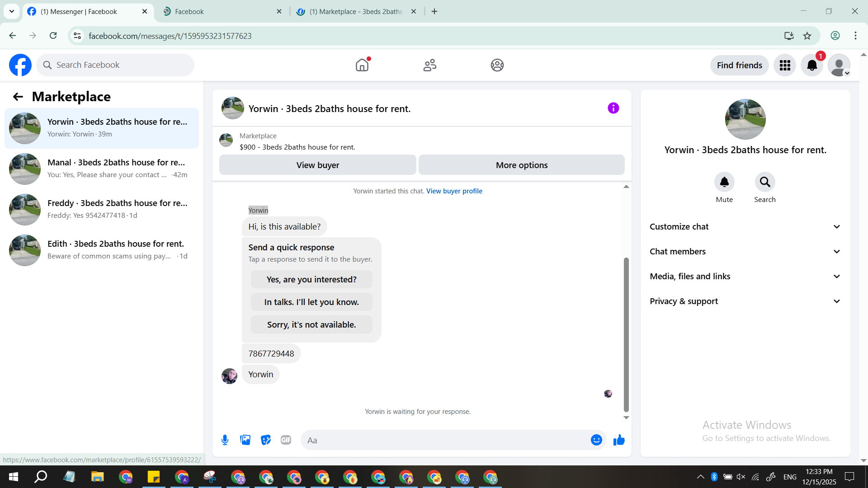This screenshot has width=868, height=488.
Task: Open Chrome menu three dots
Action: 855,36
